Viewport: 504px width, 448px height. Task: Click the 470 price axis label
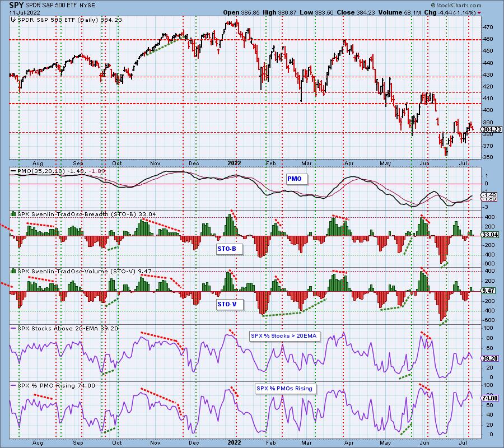click(x=488, y=27)
